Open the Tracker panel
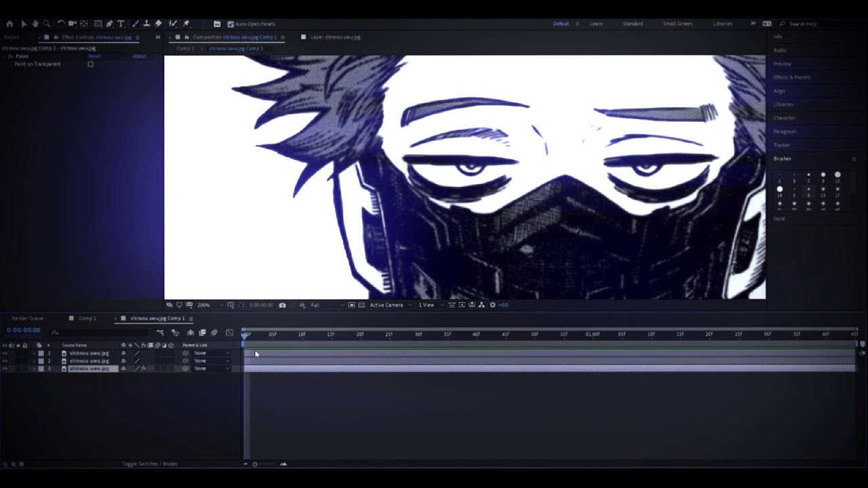The height and width of the screenshot is (488, 868). (x=782, y=145)
